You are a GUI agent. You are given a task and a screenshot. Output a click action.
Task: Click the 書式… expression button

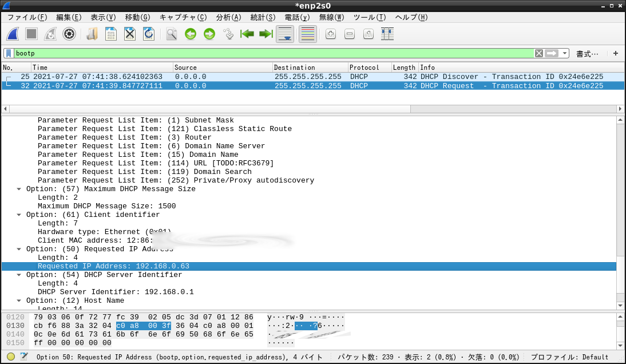[587, 54]
